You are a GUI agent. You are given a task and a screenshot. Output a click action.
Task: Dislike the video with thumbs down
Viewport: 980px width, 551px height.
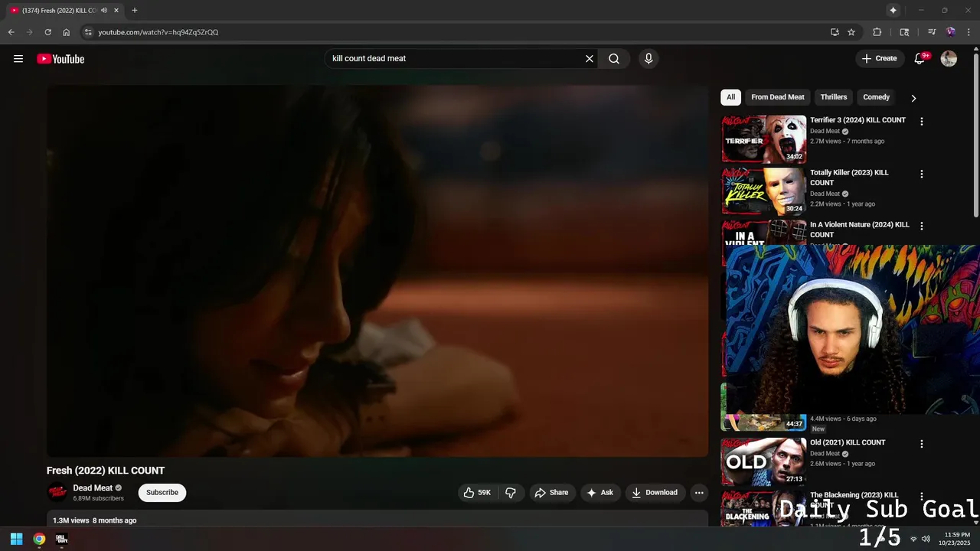tap(511, 493)
